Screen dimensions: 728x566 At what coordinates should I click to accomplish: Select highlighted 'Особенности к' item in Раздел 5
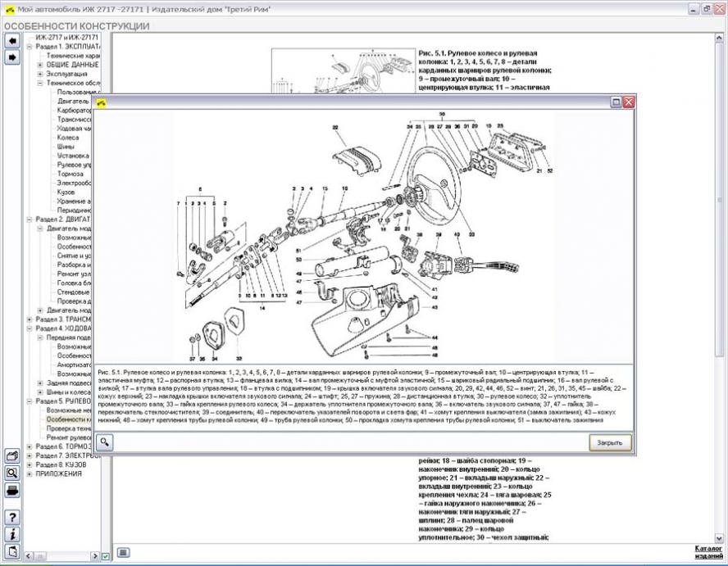69,419
